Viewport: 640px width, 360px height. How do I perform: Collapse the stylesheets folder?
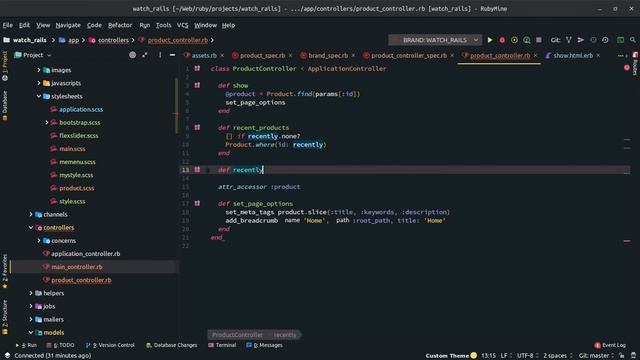point(39,96)
